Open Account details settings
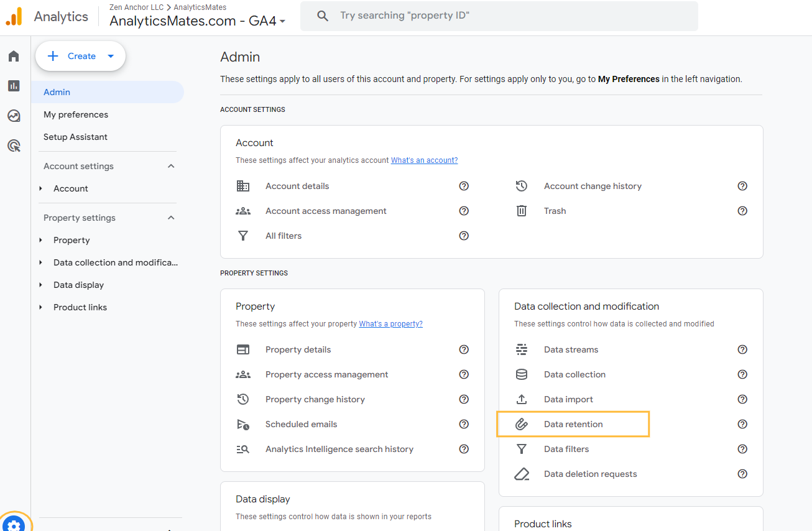 point(297,186)
